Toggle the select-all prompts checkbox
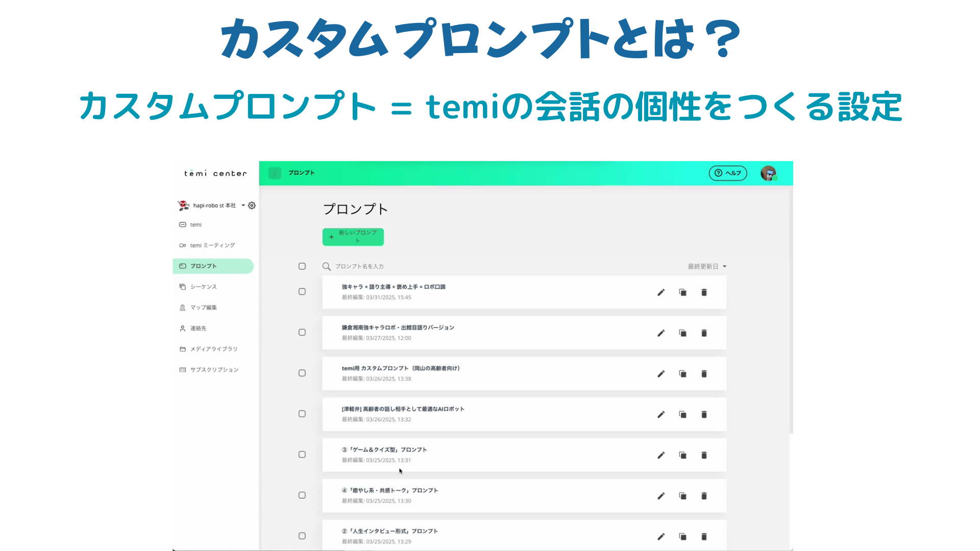980x551 pixels. (302, 266)
